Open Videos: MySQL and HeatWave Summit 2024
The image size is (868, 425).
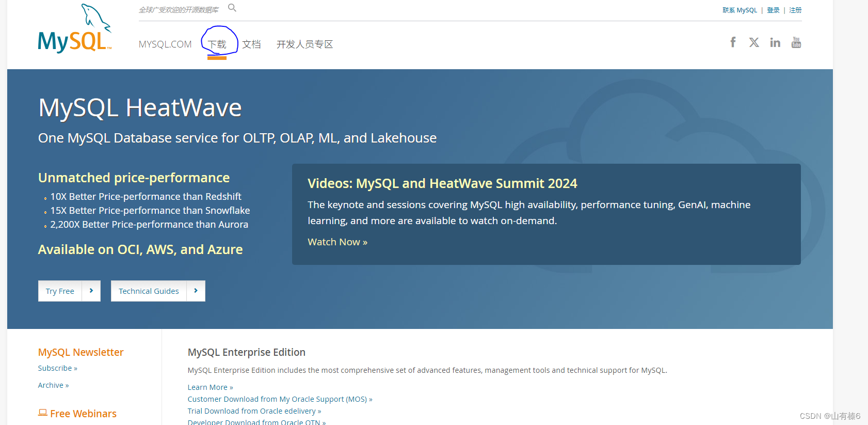442,183
